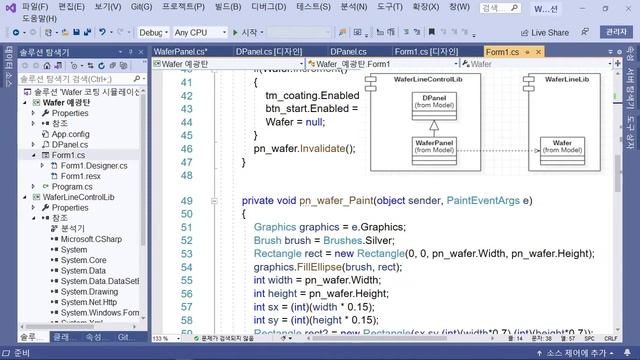Click the 문제가 검색되지 않음 status indicator
Image resolution: width=640 pixels, height=360 pixels.
click(224, 338)
